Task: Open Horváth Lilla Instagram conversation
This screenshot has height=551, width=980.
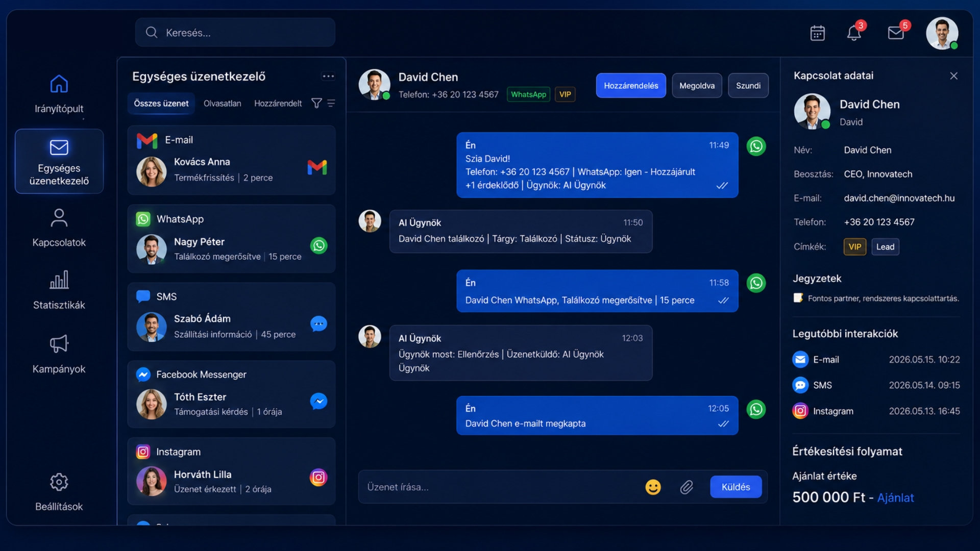Action: (x=231, y=471)
